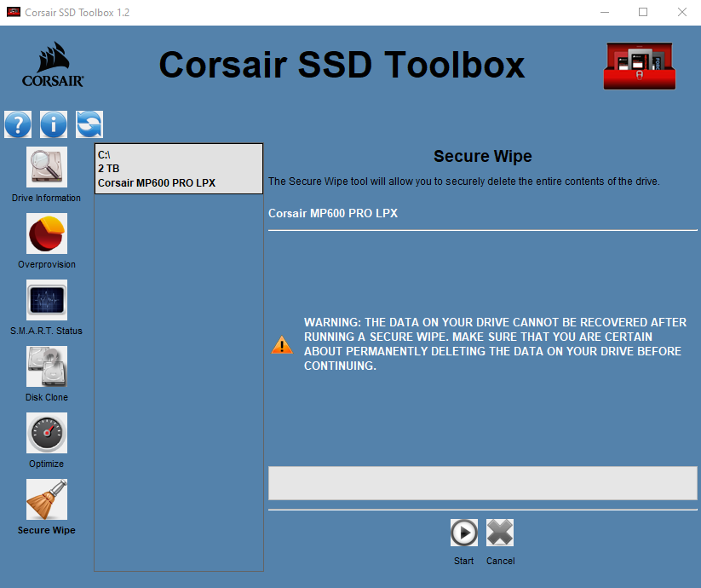Select the Secure Wipe broom icon

(47, 499)
